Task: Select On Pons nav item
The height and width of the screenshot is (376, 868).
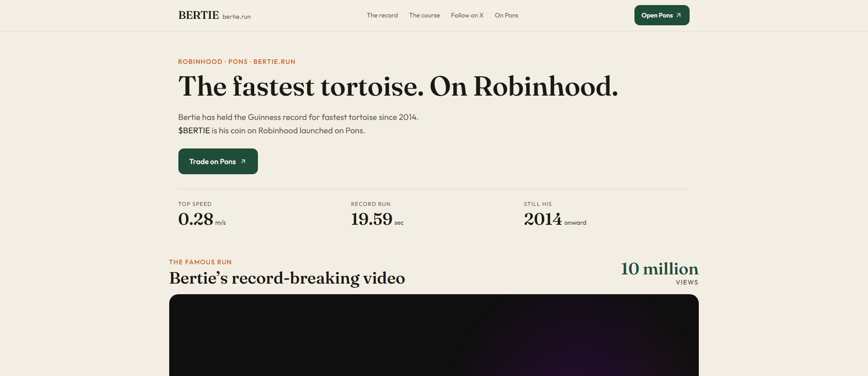Action: tap(506, 15)
